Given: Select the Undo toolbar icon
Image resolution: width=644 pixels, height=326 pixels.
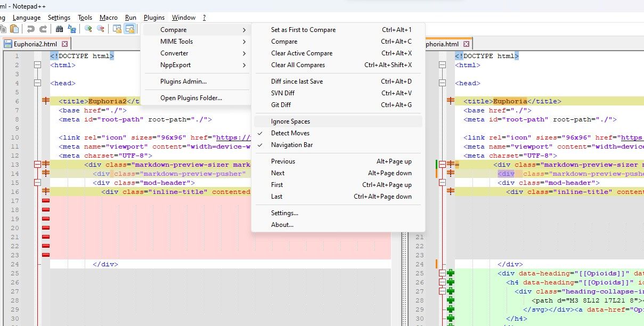Looking at the screenshot, I should (31, 29).
